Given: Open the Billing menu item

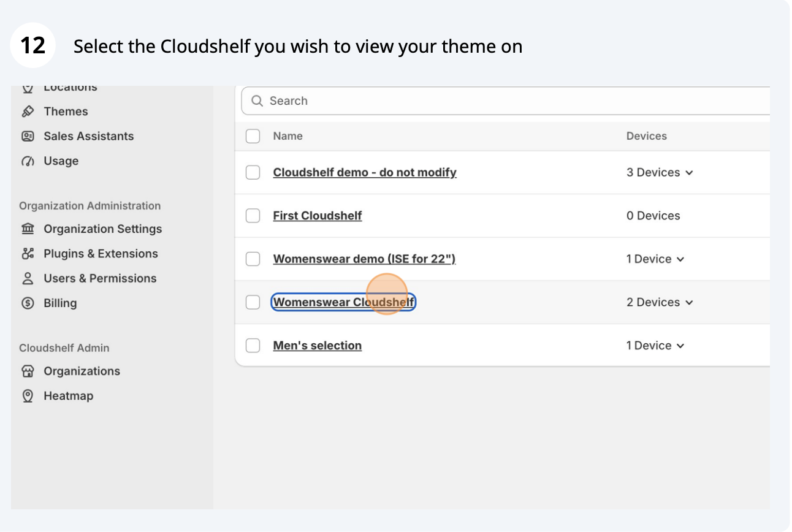Looking at the screenshot, I should (60, 303).
